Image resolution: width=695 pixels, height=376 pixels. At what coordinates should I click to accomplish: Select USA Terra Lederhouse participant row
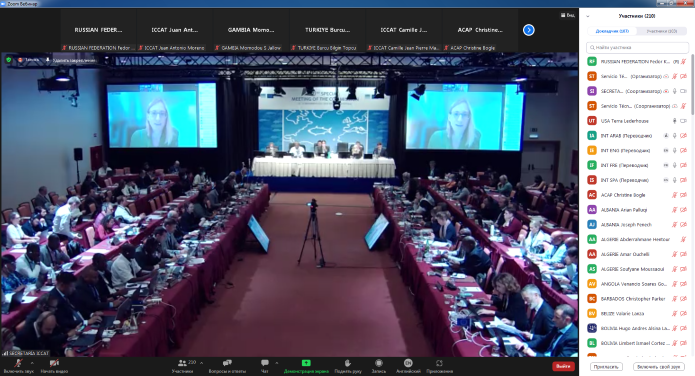[x=637, y=121]
